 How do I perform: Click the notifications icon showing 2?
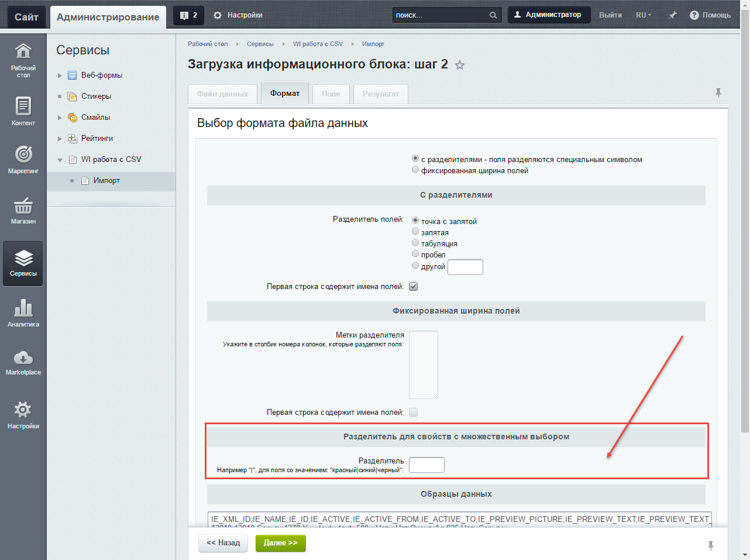188,15
